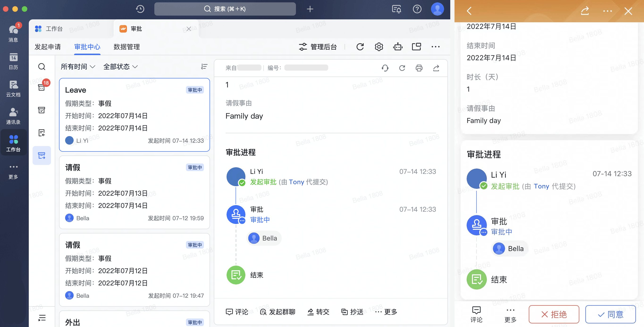644x327 pixels.
Task: Click Bella approver chip in center panel
Action: click(x=264, y=238)
